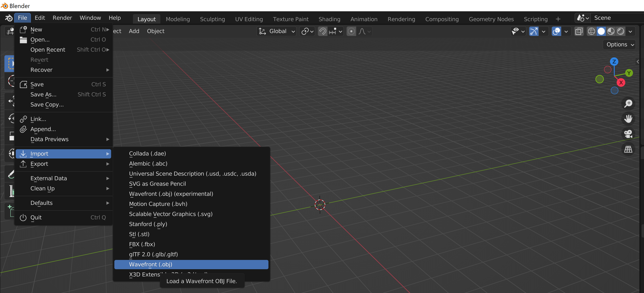Select solid viewport shading icon

pos(601,31)
